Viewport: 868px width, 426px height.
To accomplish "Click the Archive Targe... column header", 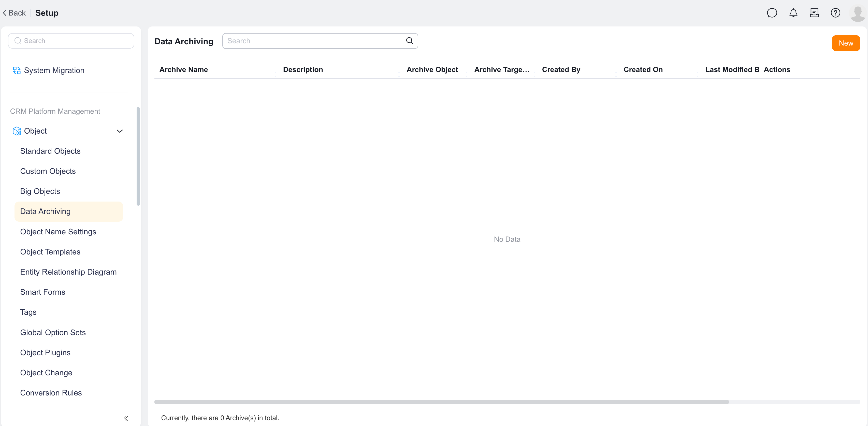I will pos(502,69).
